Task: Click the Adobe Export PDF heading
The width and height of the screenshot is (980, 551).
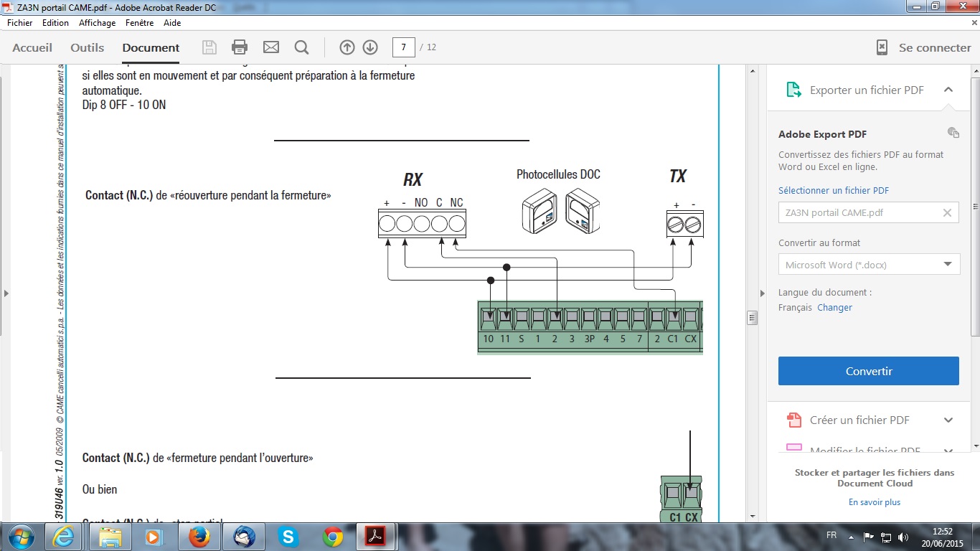Action: coord(822,134)
